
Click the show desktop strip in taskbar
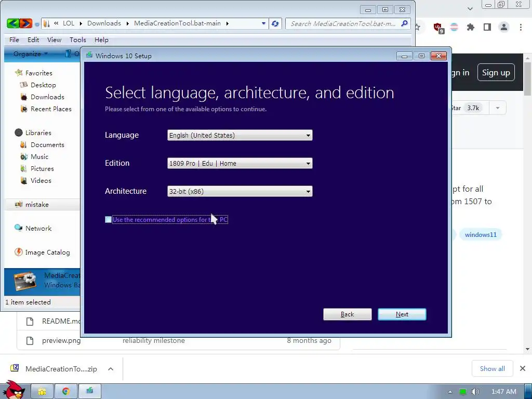528,391
